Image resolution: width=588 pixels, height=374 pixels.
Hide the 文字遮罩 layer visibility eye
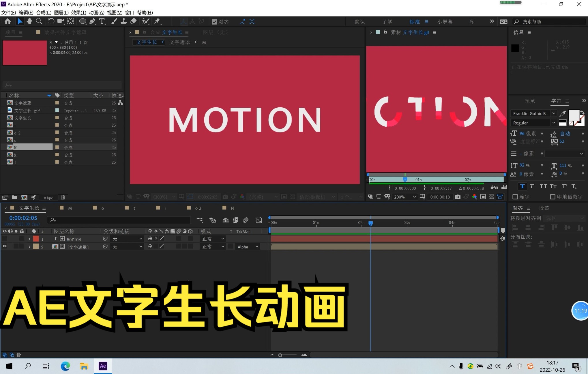[x=5, y=246]
